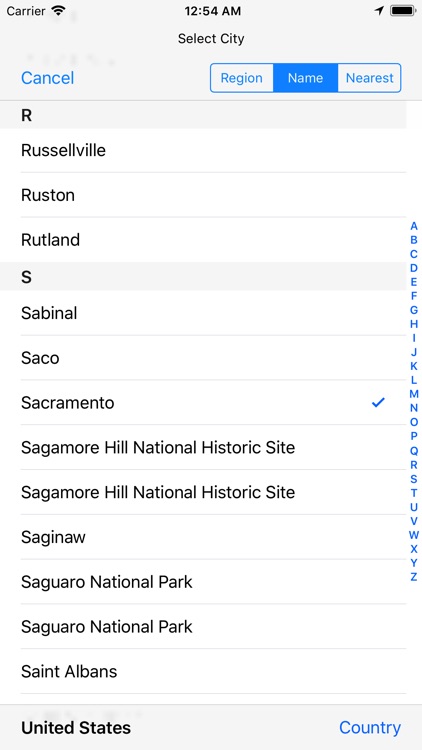This screenshot has height=750, width=422.
Task: Switch to the Region tab
Action: pos(242,78)
